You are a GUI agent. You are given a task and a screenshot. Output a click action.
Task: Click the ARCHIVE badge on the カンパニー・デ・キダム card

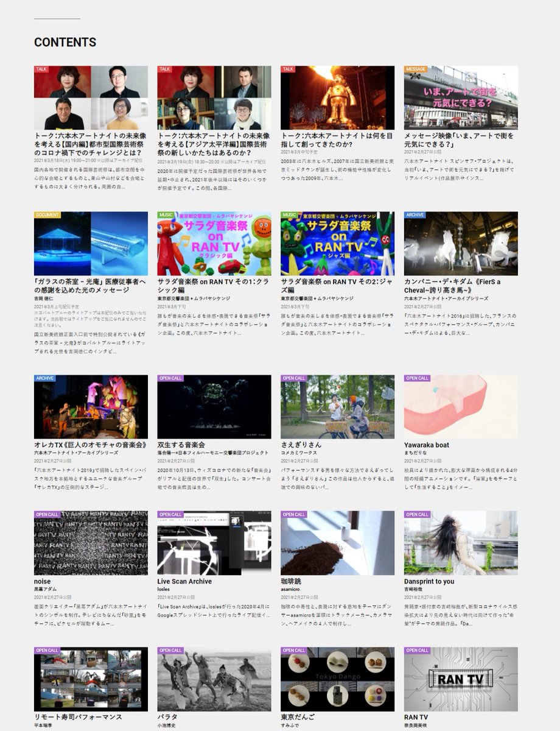tap(414, 214)
